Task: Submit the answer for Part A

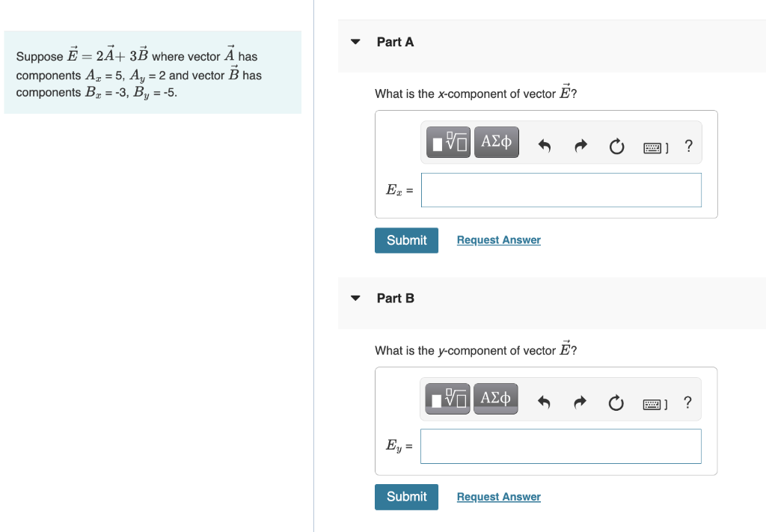Action: [406, 240]
